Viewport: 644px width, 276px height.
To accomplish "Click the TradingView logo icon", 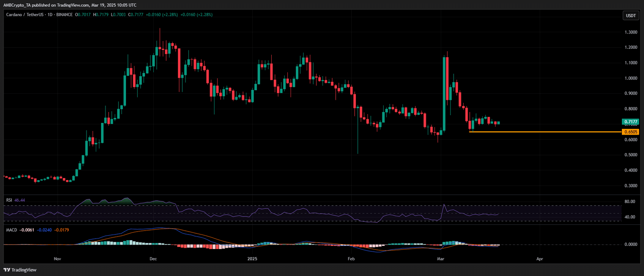I will (x=7, y=270).
